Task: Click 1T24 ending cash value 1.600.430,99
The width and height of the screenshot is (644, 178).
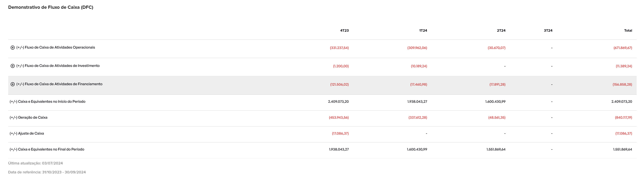Action: 417,149
